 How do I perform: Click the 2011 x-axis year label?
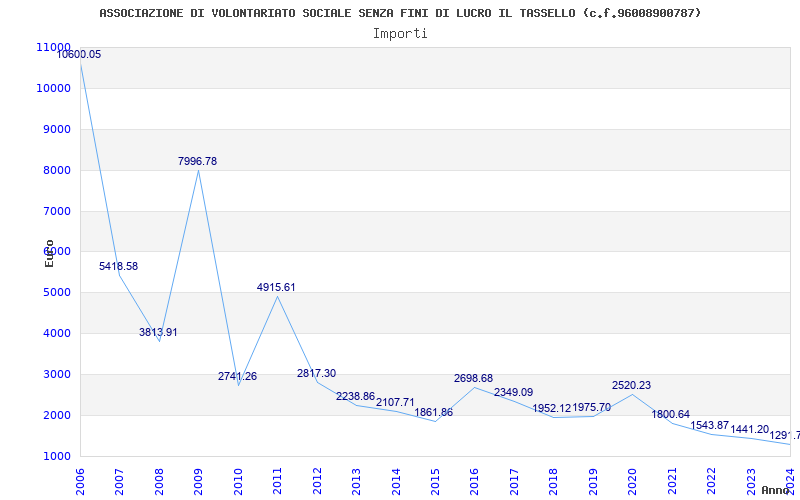click(278, 481)
